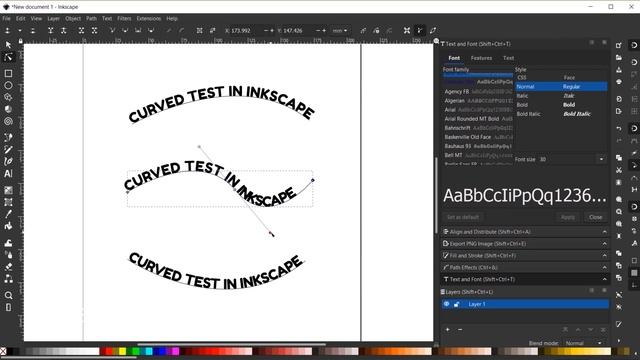Expand Align and Distribute panel
The height and width of the screenshot is (360, 640).
click(524, 232)
